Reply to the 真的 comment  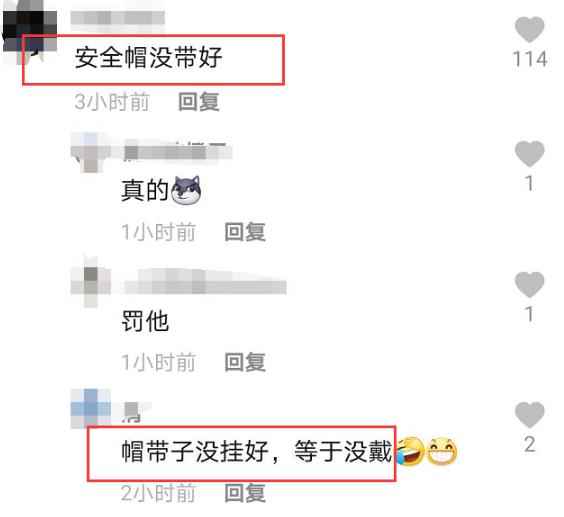(245, 232)
